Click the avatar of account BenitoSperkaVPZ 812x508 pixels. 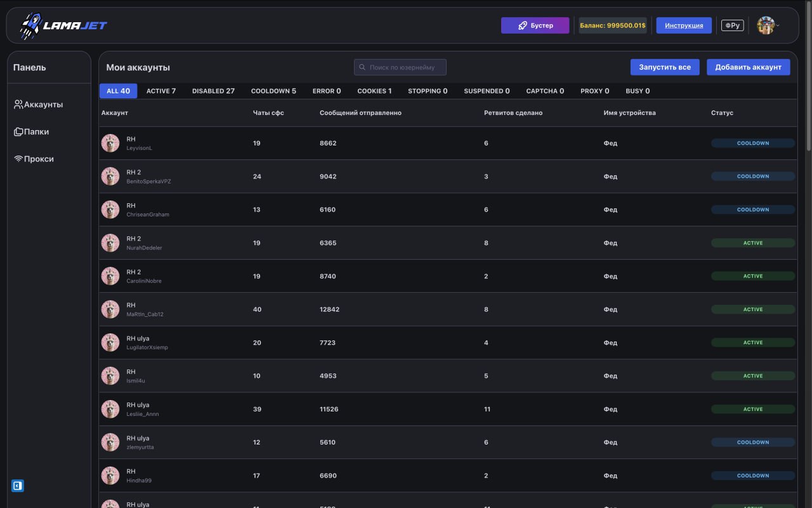coord(110,177)
